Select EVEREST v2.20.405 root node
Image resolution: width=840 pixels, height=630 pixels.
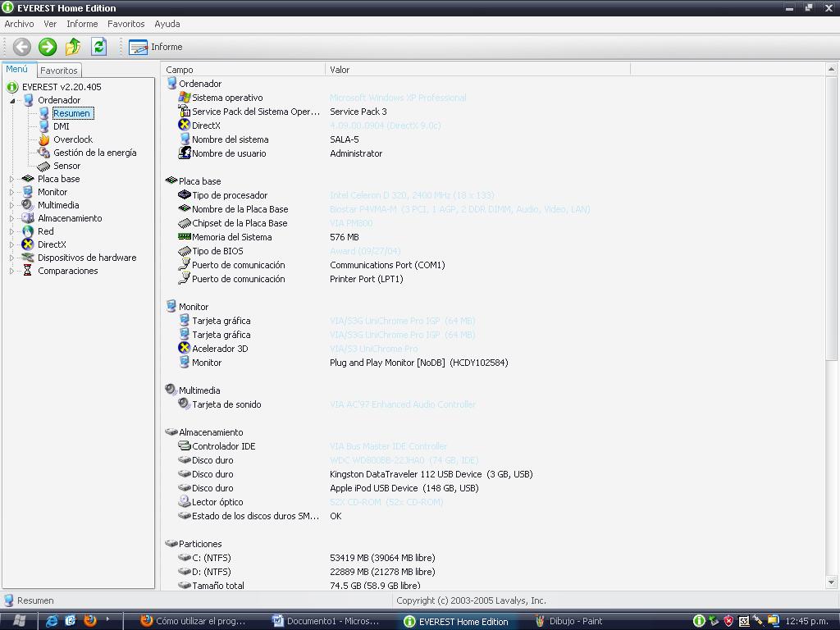(x=62, y=87)
